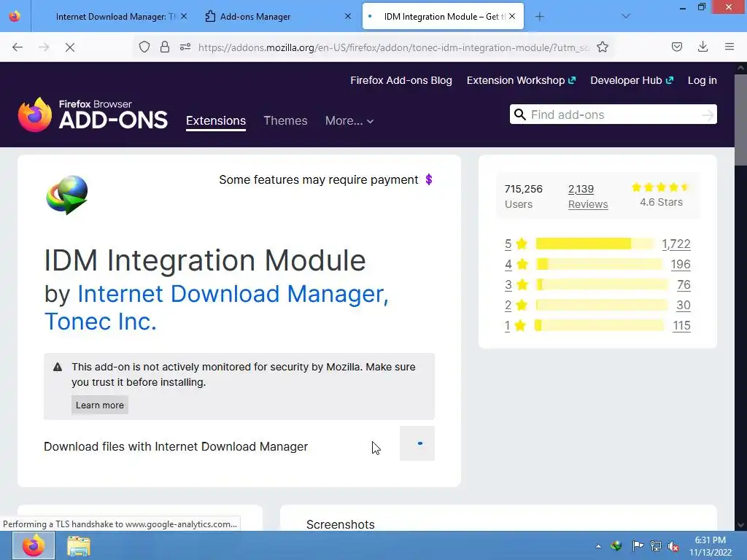Screen dimensions: 747x560
Task: Open the 76 three-star reviews count
Action: [x=684, y=285]
